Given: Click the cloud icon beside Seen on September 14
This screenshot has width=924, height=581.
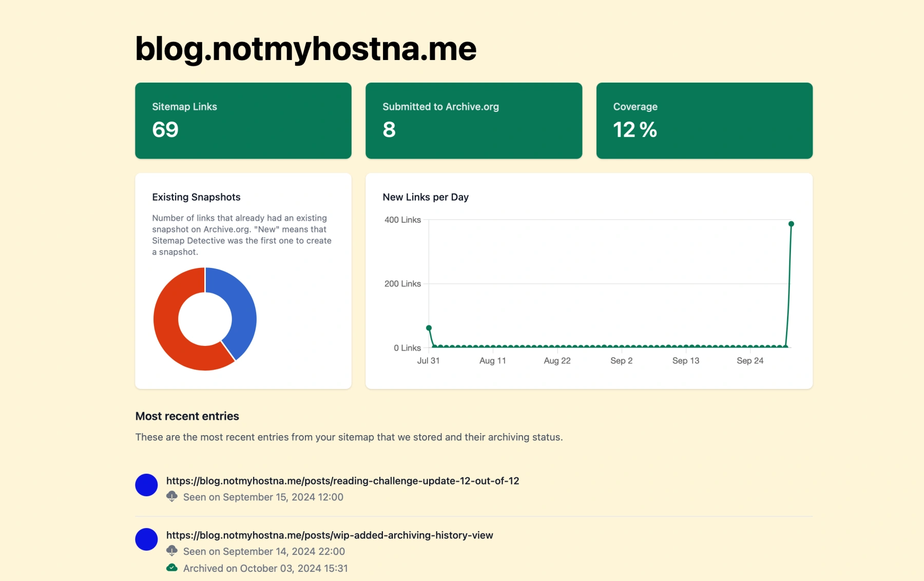Looking at the screenshot, I should (x=172, y=551).
